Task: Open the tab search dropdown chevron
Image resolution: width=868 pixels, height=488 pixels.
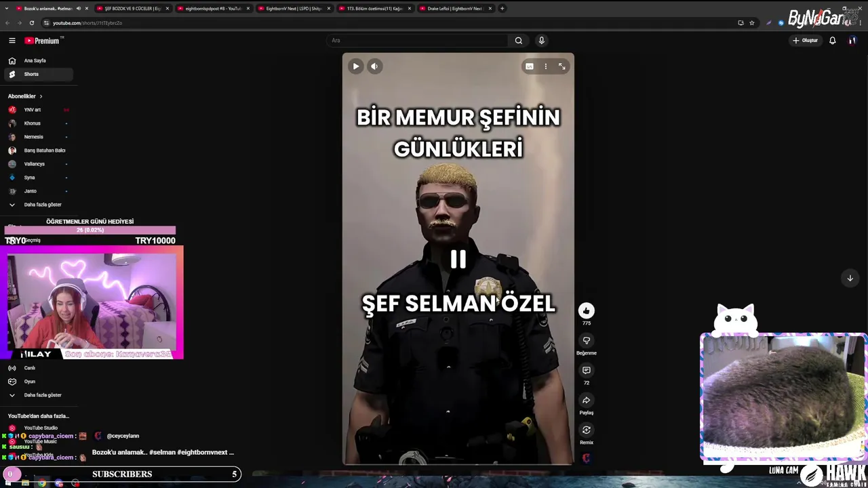Action: pos(6,8)
